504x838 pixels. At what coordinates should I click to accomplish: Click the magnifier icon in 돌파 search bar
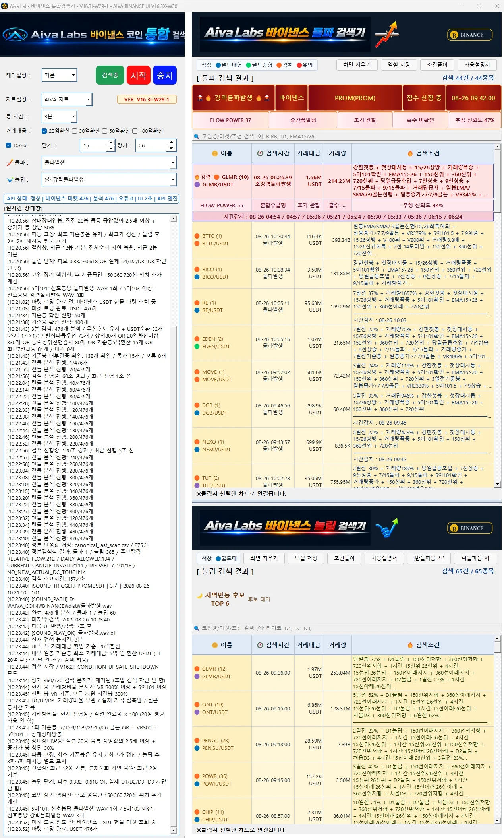tap(196, 136)
